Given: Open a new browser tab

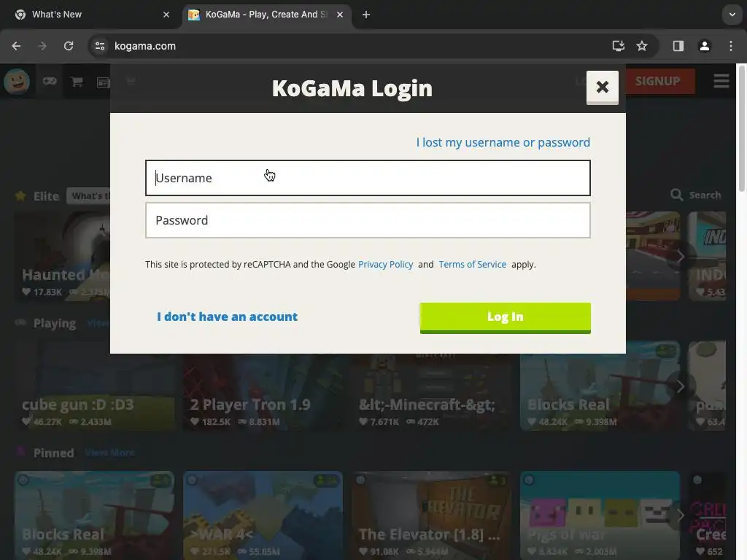Looking at the screenshot, I should [x=366, y=15].
